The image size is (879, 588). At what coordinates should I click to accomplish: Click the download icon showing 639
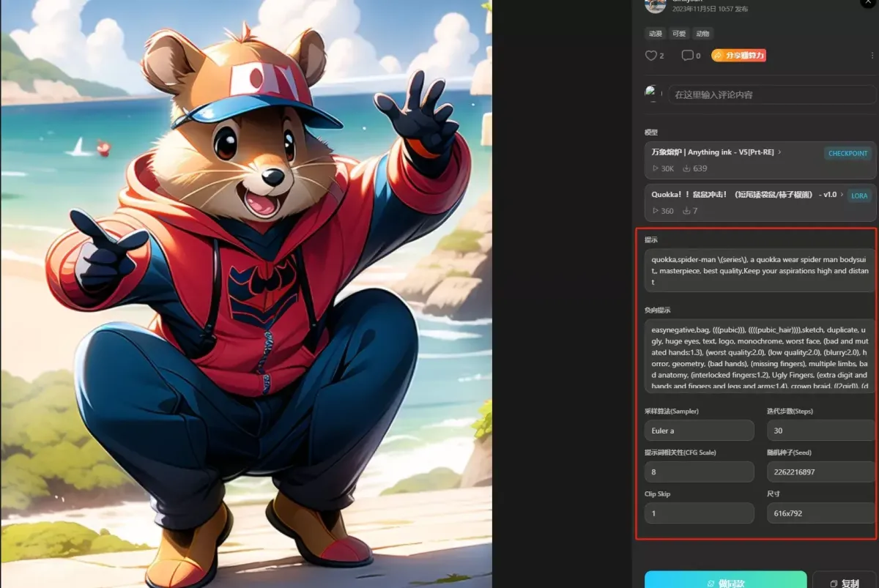tap(686, 168)
